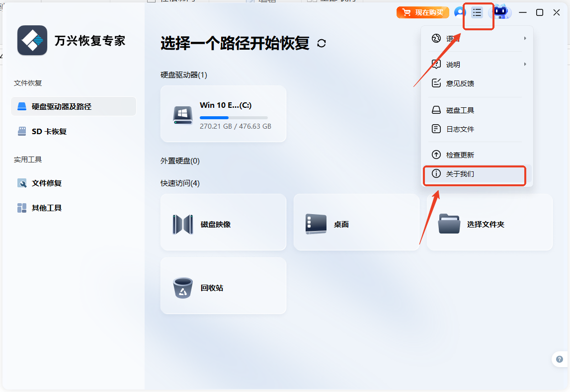This screenshot has height=392, width=570.
Task: Click the recycle bin icon
Action: pyautogui.click(x=182, y=288)
